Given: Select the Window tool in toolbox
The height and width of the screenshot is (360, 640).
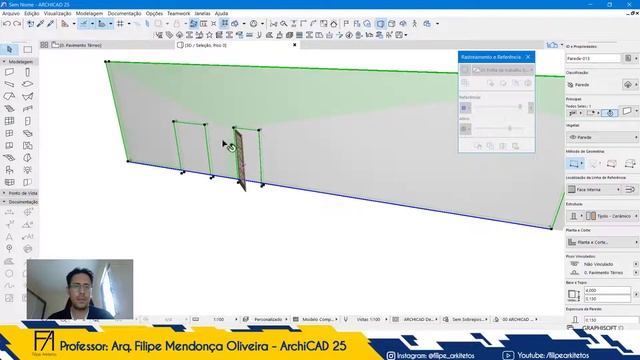Looking at the screenshot, I should (9, 133).
